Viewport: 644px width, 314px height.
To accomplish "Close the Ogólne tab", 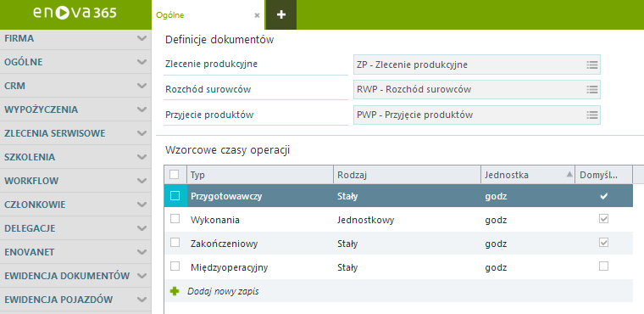I will 257,15.
